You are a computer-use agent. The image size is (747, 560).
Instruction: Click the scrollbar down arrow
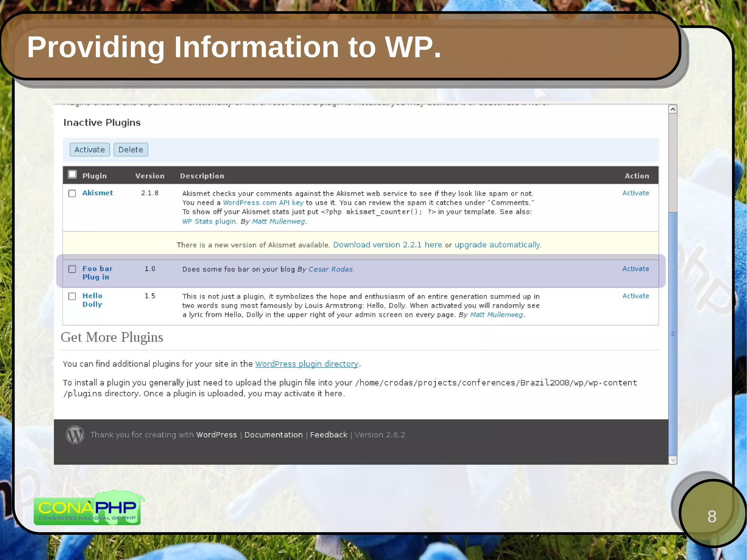pos(673,460)
